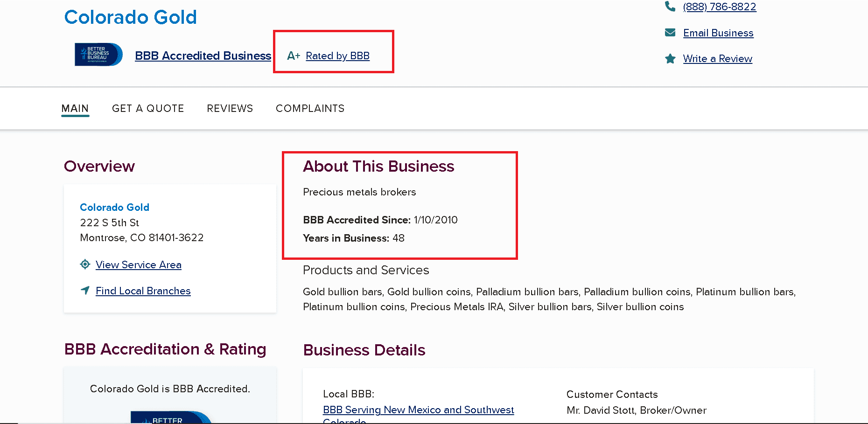868x424 pixels.
Task: Switch to the GET A QUOTE tab
Action: (148, 108)
